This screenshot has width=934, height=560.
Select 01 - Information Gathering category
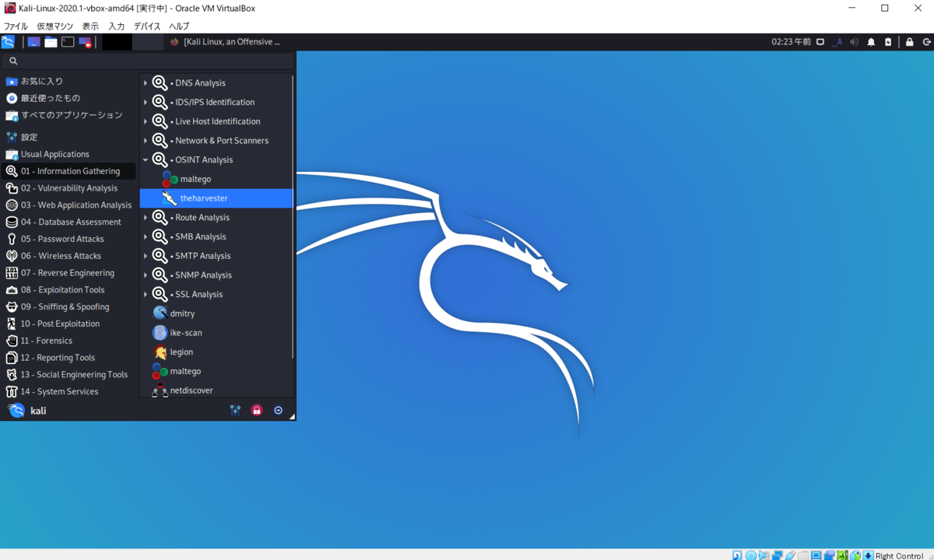click(x=69, y=171)
